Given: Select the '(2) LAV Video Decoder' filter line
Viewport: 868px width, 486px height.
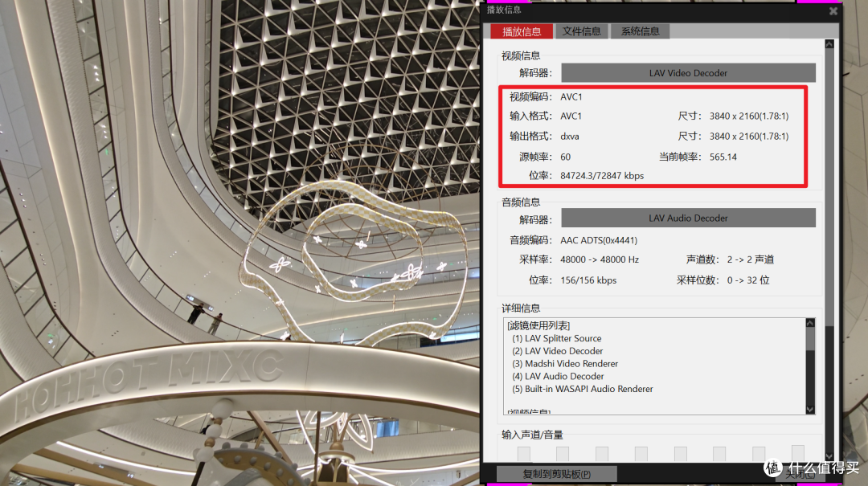Looking at the screenshot, I should (x=558, y=351).
